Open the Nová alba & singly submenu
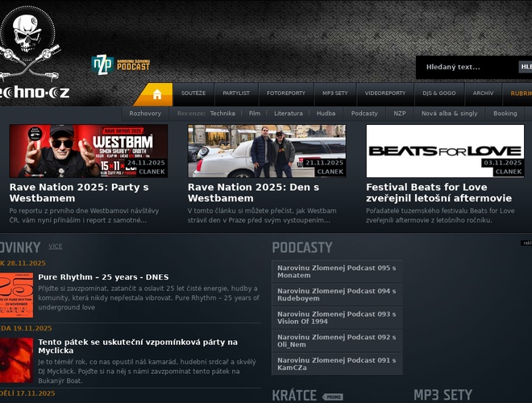This screenshot has width=532, height=403. (x=449, y=114)
